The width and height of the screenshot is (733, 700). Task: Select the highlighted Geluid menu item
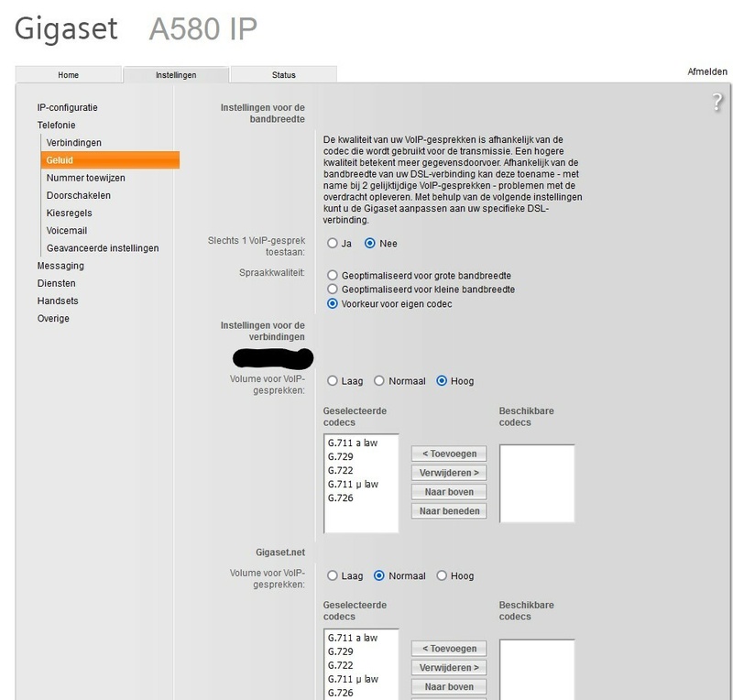coord(110,160)
